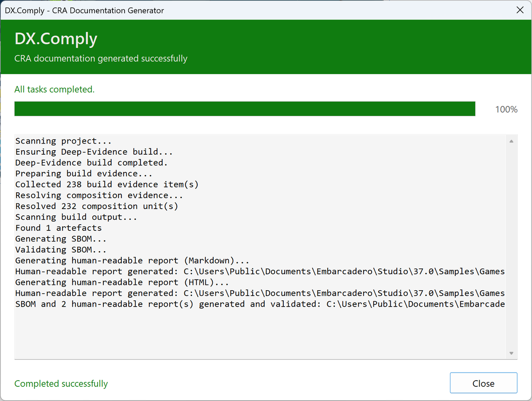
Task: Click the 100% progress percentage label
Action: click(506, 109)
